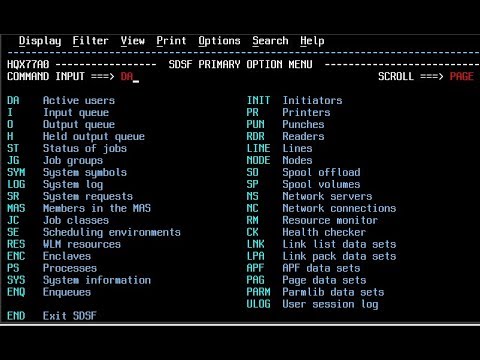Click the SDSF PRIMARY OPTION MENU title
This screenshot has height=360, width=480.
[240, 64]
